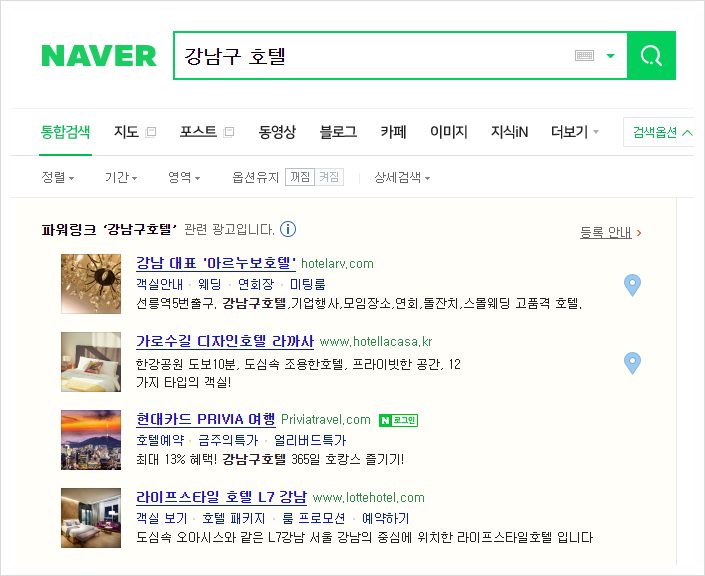Open the 기간 dropdown
The height and width of the screenshot is (576, 705).
[121, 177]
